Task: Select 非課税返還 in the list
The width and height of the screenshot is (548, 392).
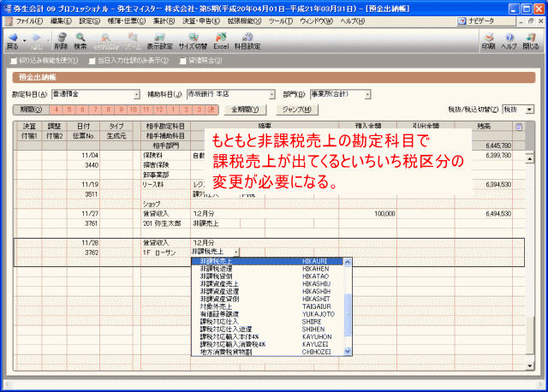Action: [267, 269]
